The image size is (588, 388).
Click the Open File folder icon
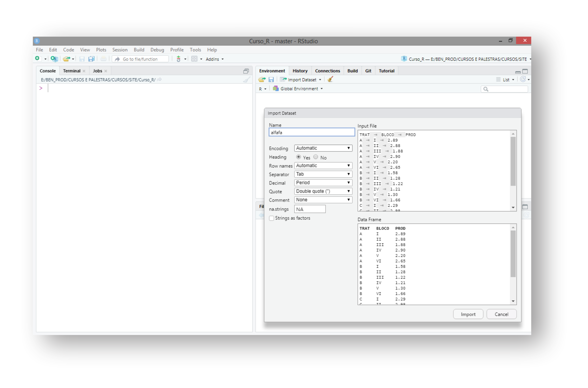[66, 59]
